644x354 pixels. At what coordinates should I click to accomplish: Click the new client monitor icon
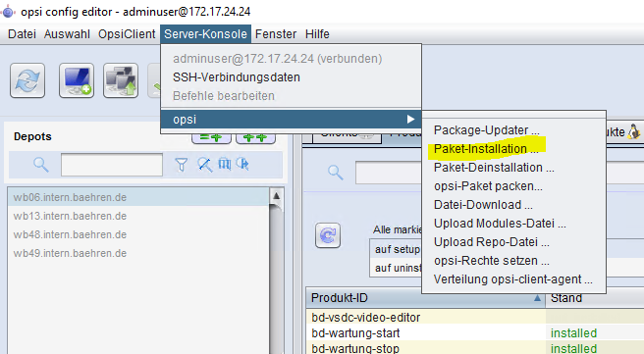click(x=77, y=80)
